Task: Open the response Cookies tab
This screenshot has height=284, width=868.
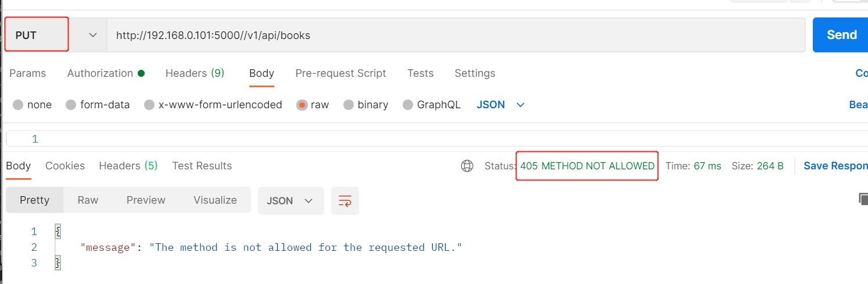Action: click(65, 166)
